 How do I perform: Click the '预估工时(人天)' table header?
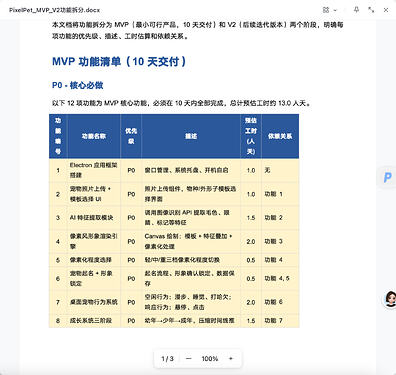tap(251, 136)
